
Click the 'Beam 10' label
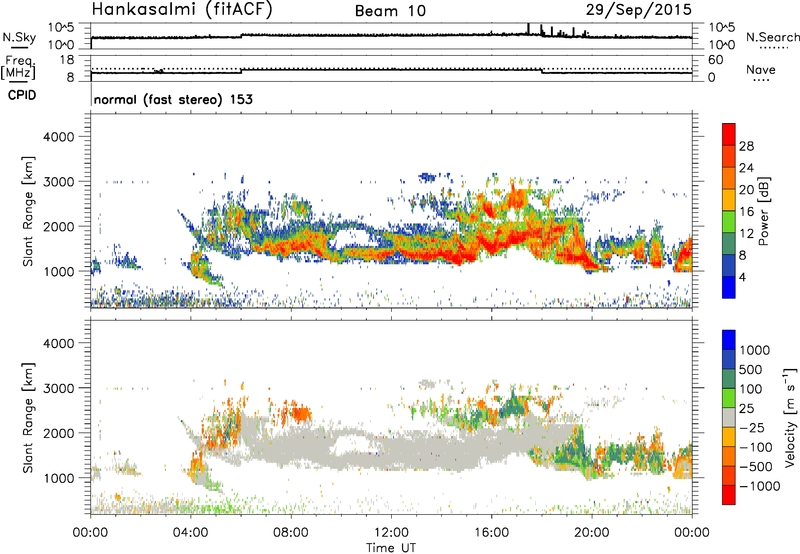tap(390, 11)
